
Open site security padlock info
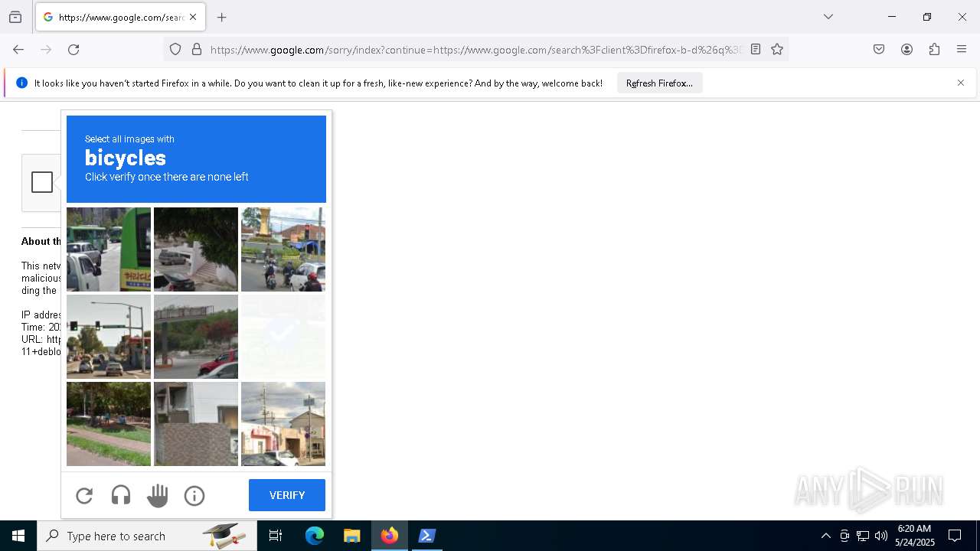[197, 50]
